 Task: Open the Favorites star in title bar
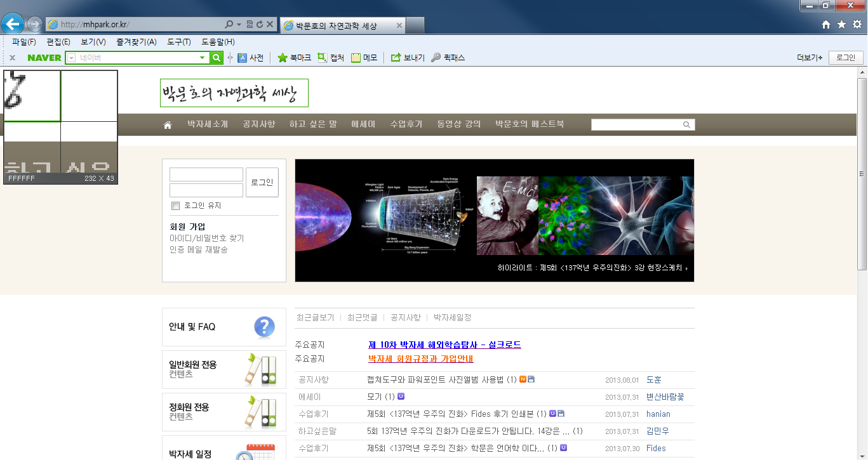[841, 25]
